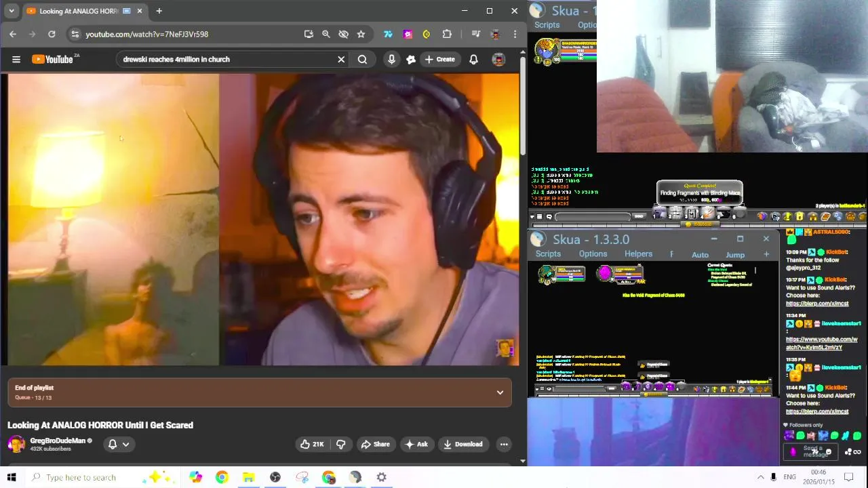Open notification preferences dropdown for channel
The height and width of the screenshot is (488, 868).
119,444
